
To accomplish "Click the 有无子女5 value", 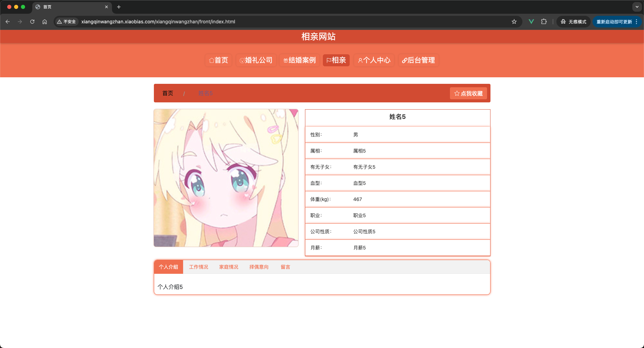I will tap(364, 167).
